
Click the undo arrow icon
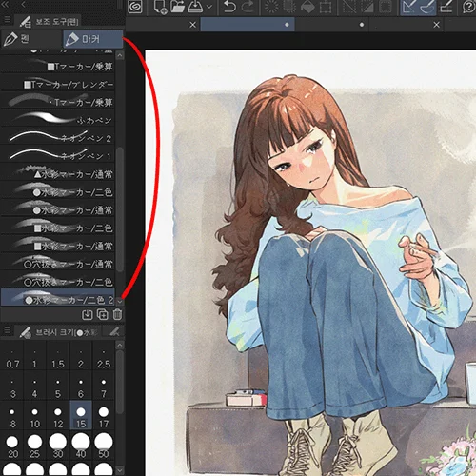coord(229,7)
